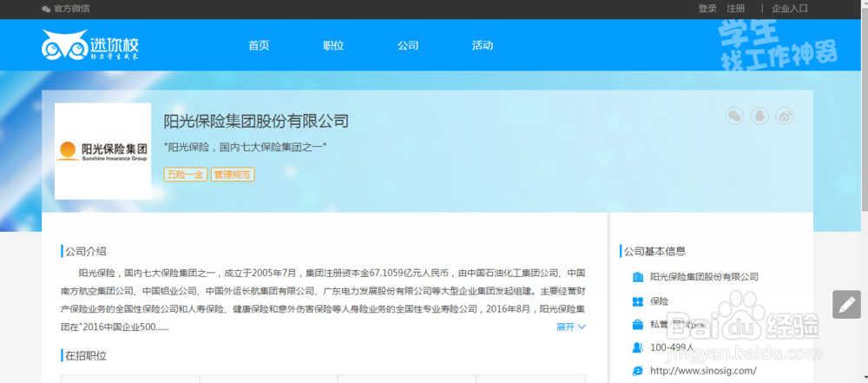Image resolution: width=868 pixels, height=383 pixels.
Task: Open the http://www.sinosig.com/ link
Action: 703,370
